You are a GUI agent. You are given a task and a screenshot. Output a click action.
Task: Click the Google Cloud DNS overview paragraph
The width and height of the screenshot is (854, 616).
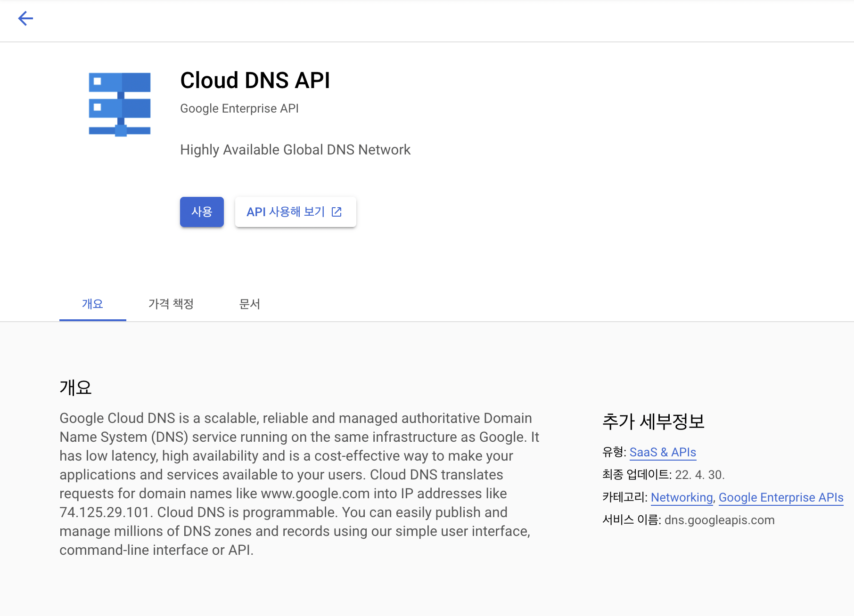point(299,484)
